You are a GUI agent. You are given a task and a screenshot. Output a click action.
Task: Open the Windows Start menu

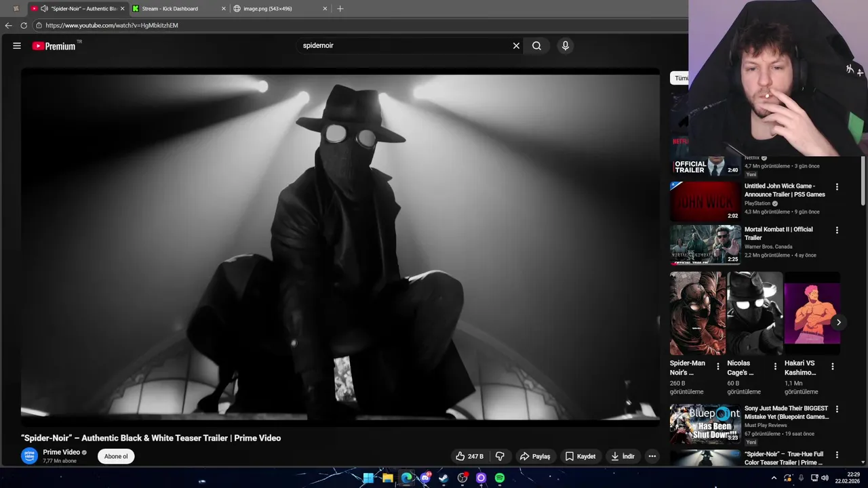pyautogui.click(x=368, y=478)
